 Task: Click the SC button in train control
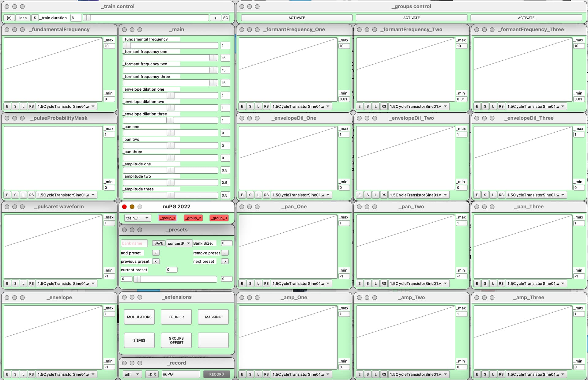(225, 18)
